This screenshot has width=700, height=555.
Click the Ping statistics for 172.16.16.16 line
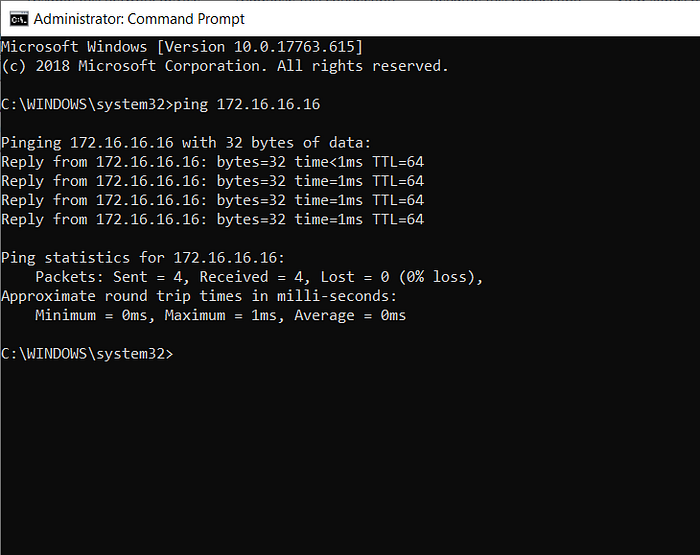143,258
